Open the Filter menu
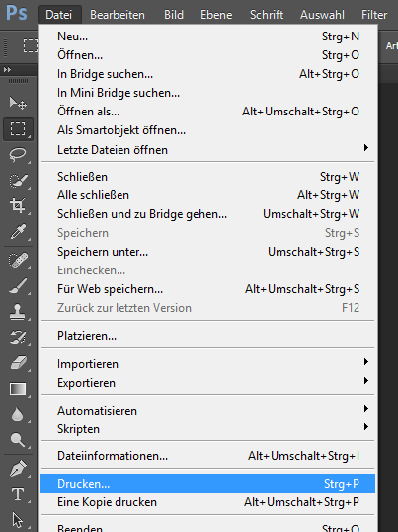Screen dimensions: 398x532 click(374, 15)
